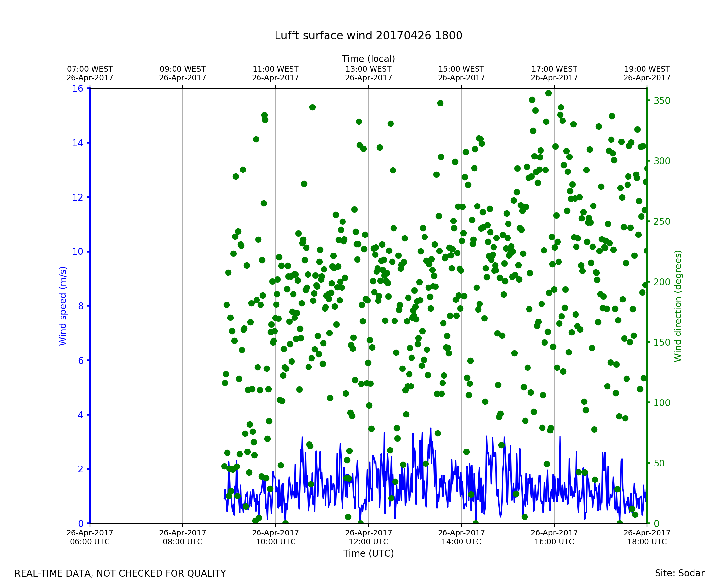The height and width of the screenshot is (588, 719).
Task: Click the chart title Lufft surface wind
Action: click(368, 36)
